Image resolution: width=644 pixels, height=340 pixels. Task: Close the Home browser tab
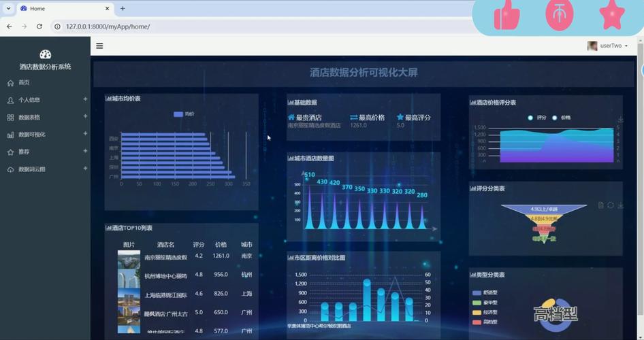pos(107,8)
